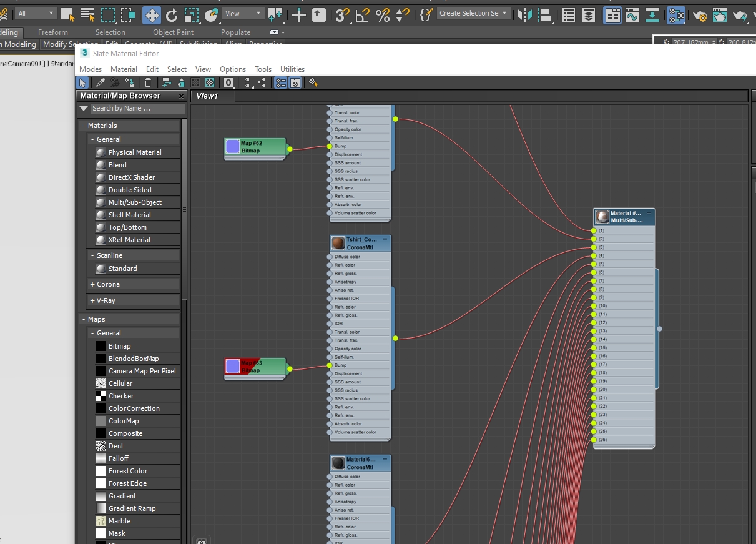Toggle the Material/Map Browser panel button
756x544 pixels.
[281, 82]
